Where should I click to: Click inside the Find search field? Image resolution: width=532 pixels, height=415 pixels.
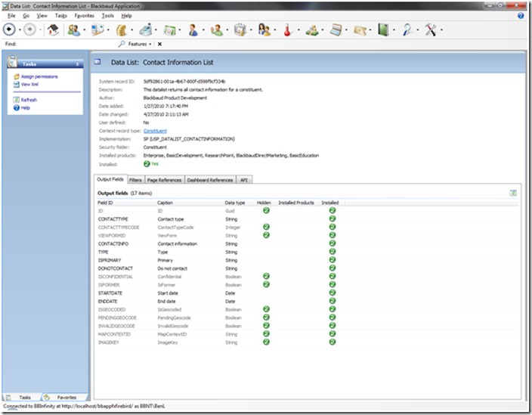pyautogui.click(x=66, y=45)
